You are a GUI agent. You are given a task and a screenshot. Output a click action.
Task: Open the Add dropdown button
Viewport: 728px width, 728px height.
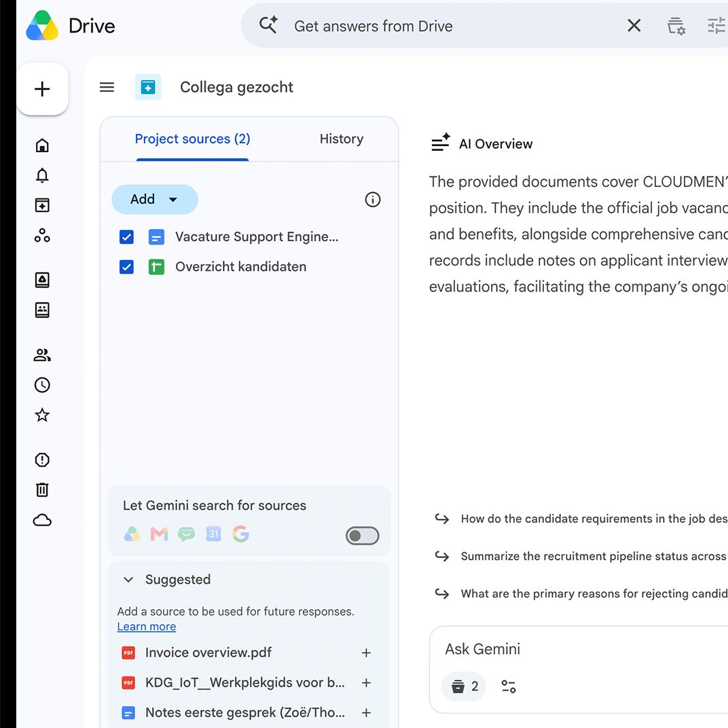155,199
